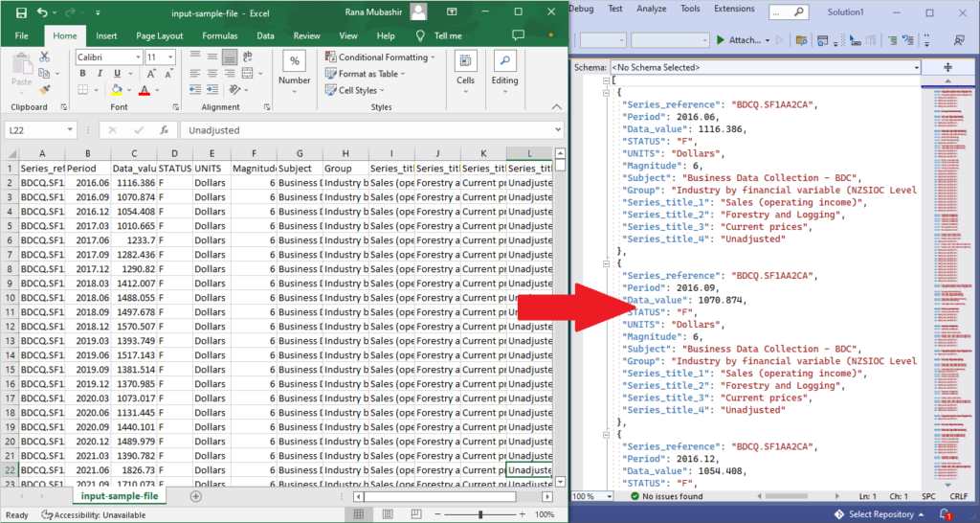
Task: Align cell text to the right
Action: coord(230,74)
